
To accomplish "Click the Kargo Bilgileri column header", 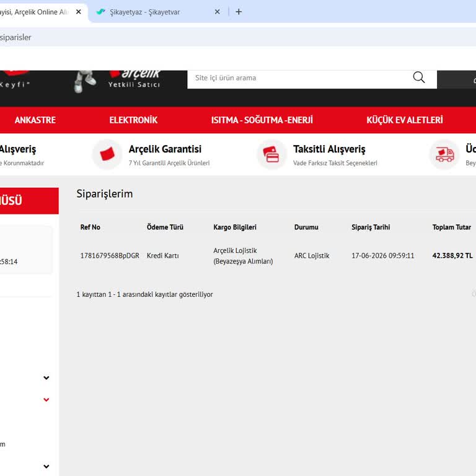I will pyautogui.click(x=235, y=227).
